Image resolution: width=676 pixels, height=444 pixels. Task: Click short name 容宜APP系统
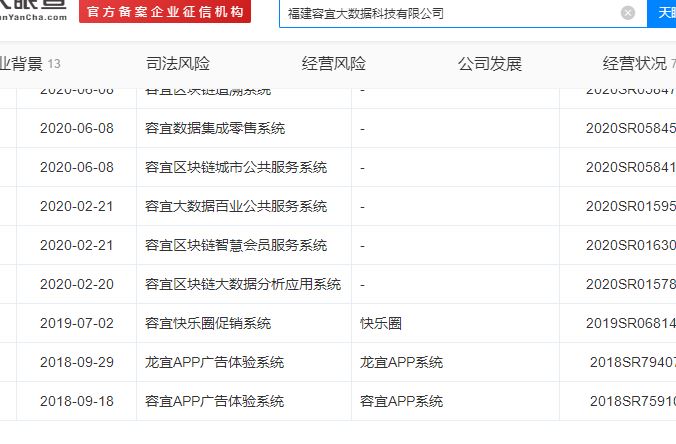point(401,401)
